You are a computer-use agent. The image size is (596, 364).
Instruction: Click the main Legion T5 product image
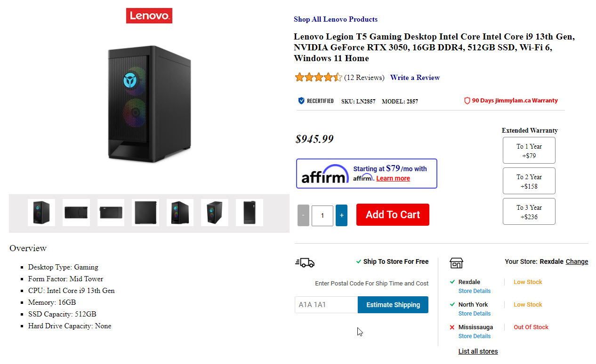[149, 103]
